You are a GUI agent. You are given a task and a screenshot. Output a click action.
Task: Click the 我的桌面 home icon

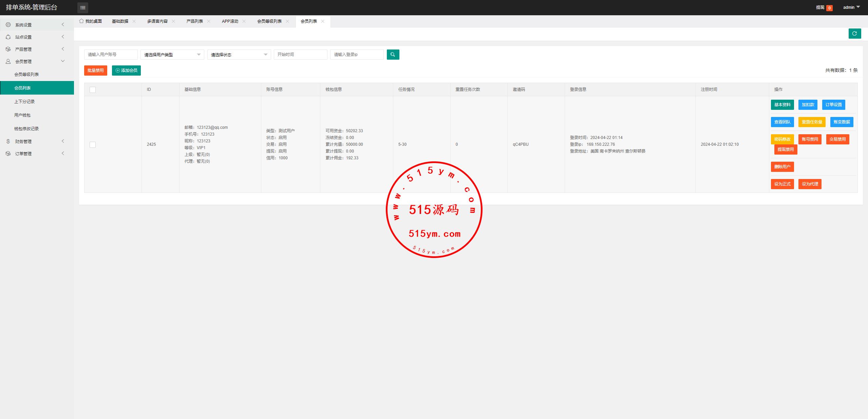coord(81,21)
